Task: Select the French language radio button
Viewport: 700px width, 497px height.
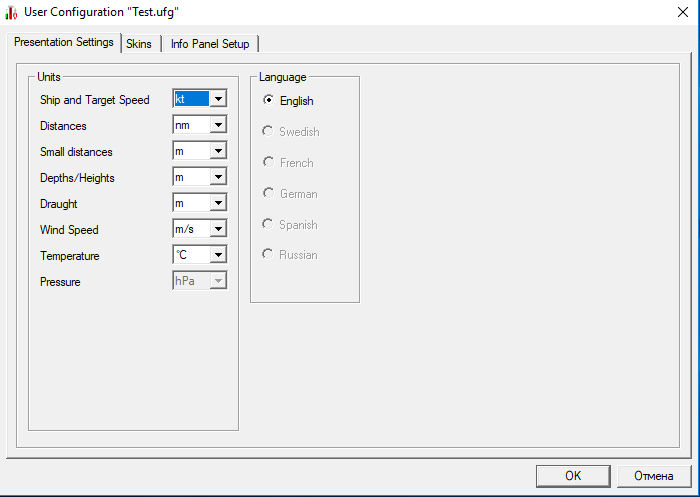Action: click(268, 162)
